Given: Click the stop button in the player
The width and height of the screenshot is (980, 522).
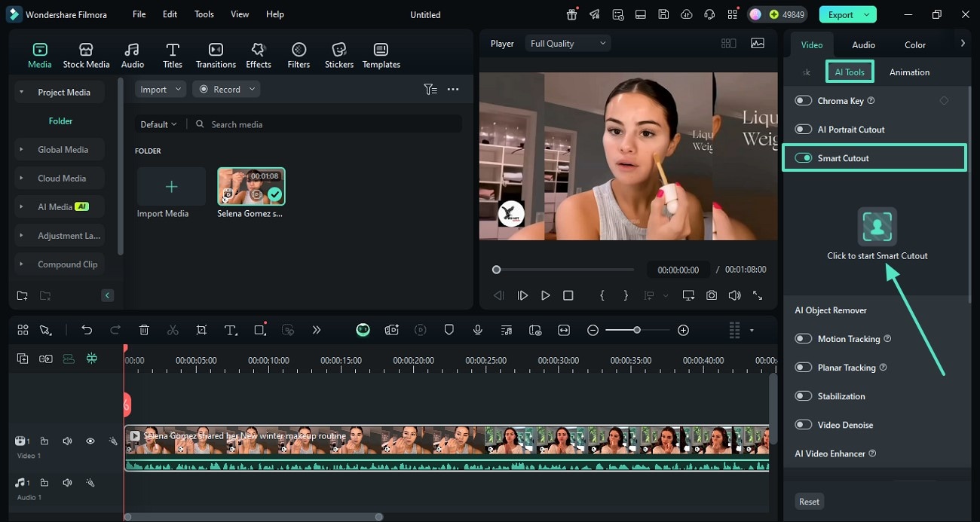Looking at the screenshot, I should click(x=568, y=295).
